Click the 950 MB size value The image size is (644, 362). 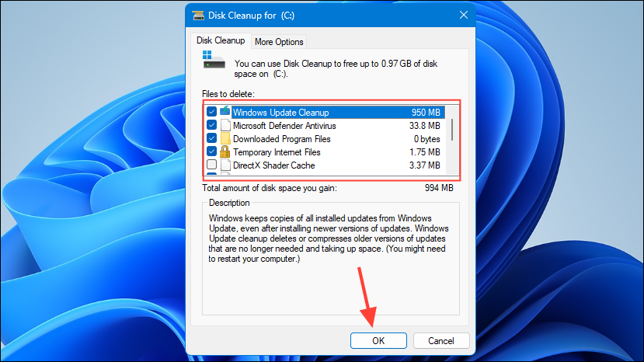[426, 112]
